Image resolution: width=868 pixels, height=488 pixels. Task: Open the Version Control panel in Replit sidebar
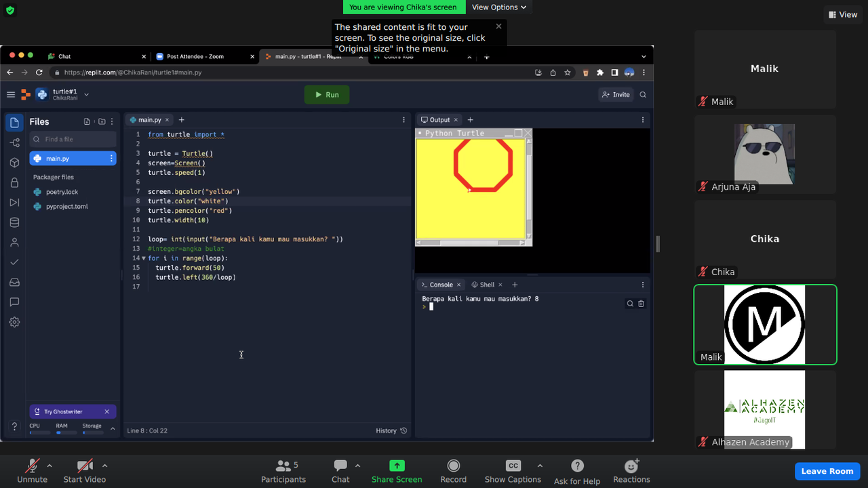[x=14, y=142]
